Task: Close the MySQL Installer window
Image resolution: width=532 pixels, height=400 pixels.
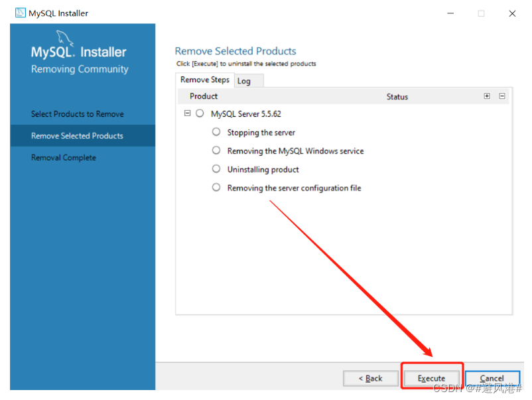Action: [512, 13]
